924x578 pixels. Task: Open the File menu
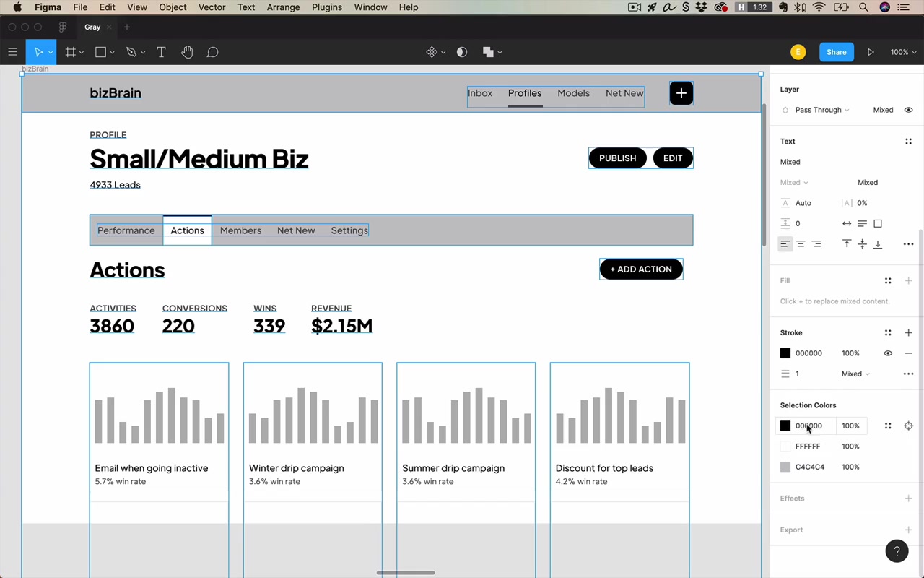tap(80, 7)
